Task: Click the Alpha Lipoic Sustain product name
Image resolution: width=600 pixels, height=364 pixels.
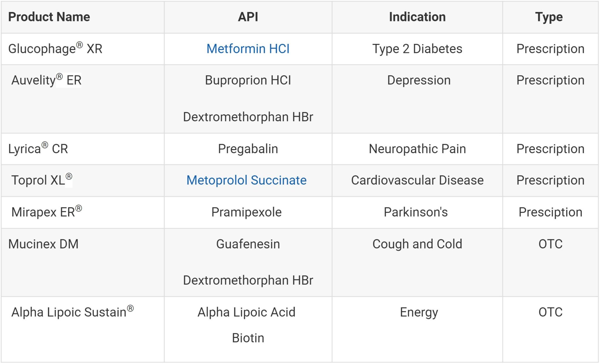Action: [72, 312]
